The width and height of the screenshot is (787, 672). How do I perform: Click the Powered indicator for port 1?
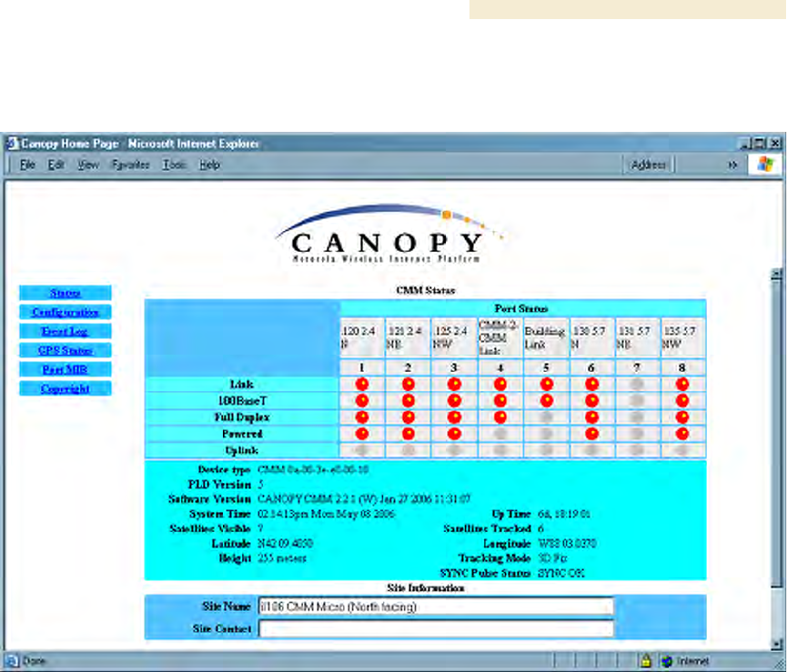(x=362, y=434)
